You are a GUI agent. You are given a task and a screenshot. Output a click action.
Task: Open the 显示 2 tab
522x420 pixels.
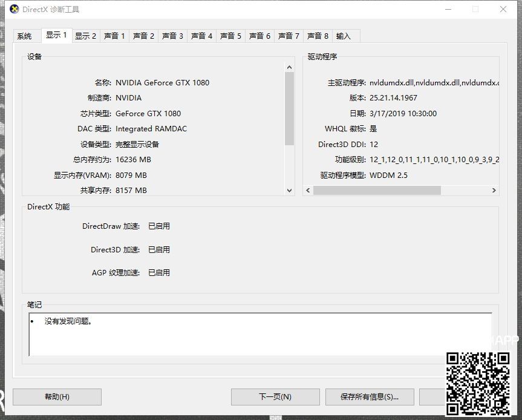pos(85,36)
